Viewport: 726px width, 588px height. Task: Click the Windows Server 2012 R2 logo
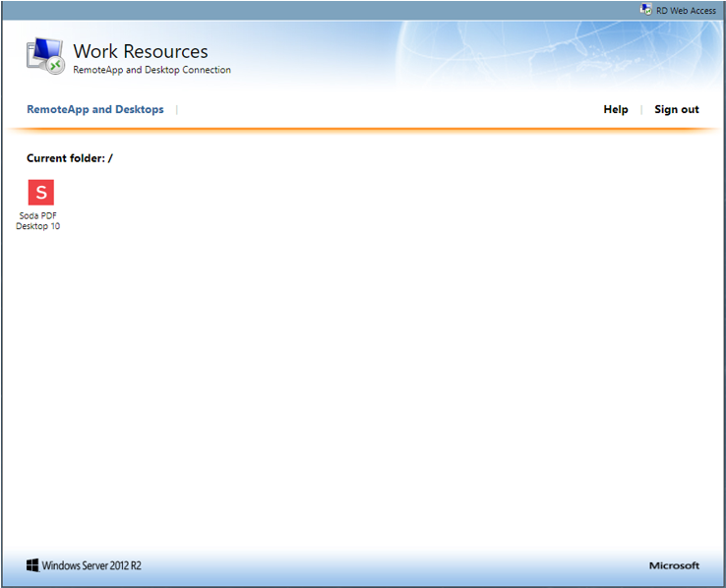84,565
